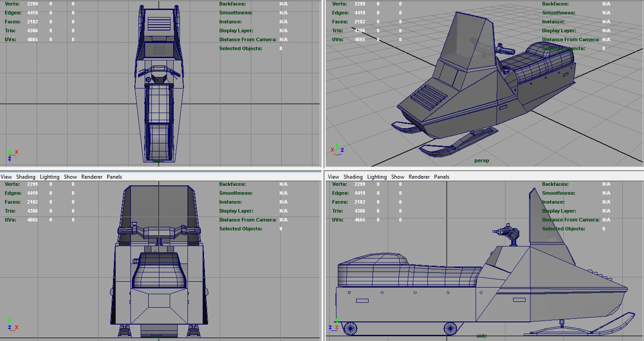Click the 'side' camera label in the side view
The image size is (644, 341).
(481, 336)
